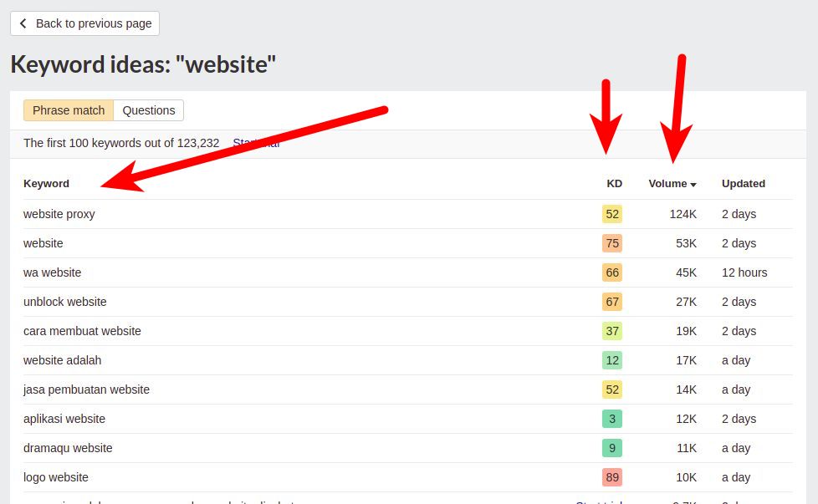Click the KD column header
Screen dimensions: 818x504
(614, 184)
